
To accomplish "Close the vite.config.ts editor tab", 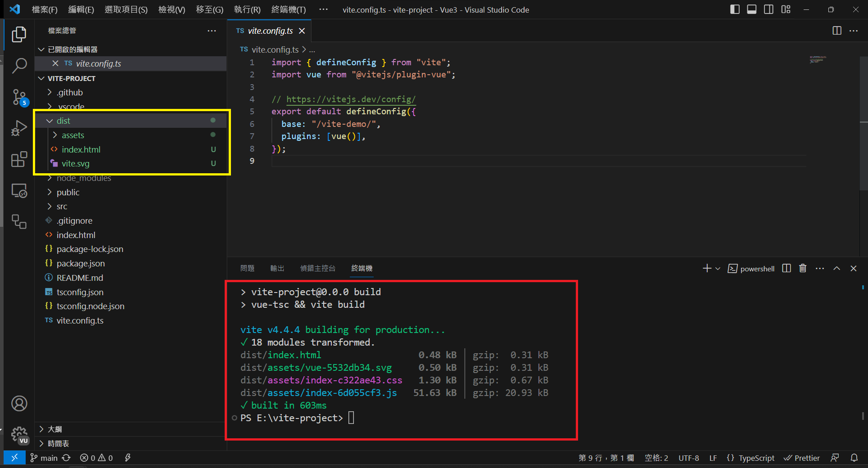I will [302, 31].
